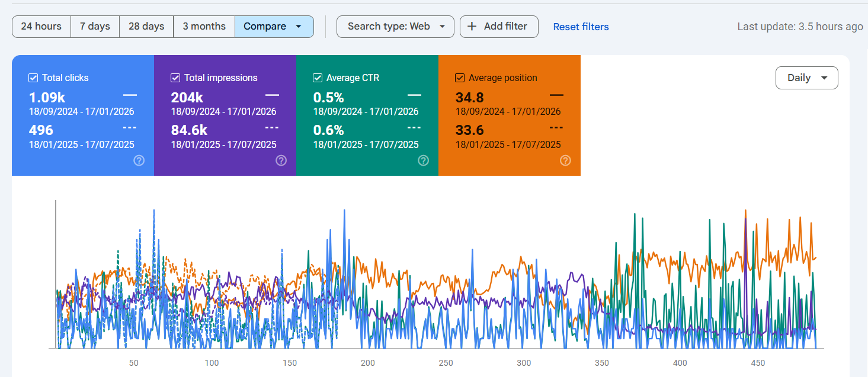The width and height of the screenshot is (868, 377).
Task: Toggle the Average CTR checkbox off
Action: pyautogui.click(x=318, y=78)
